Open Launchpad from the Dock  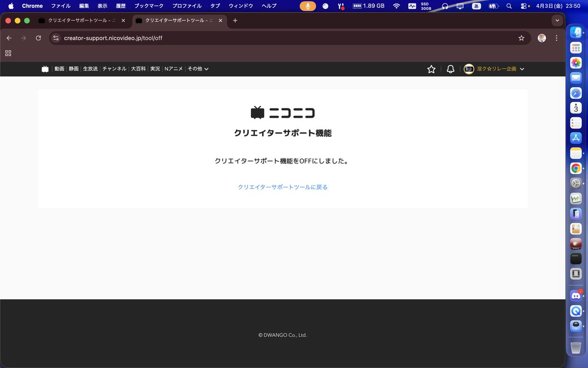[576, 48]
